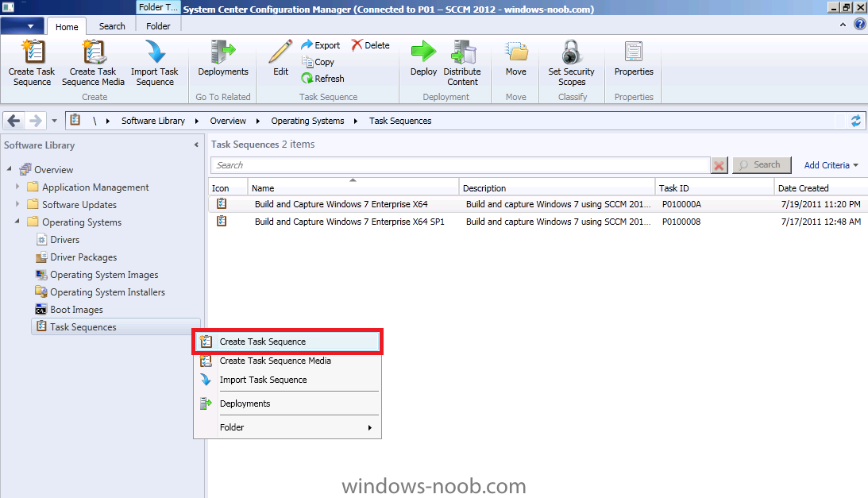The width and height of the screenshot is (868, 498).
Task: Expand the Software Updates tree node
Action: click(17, 204)
